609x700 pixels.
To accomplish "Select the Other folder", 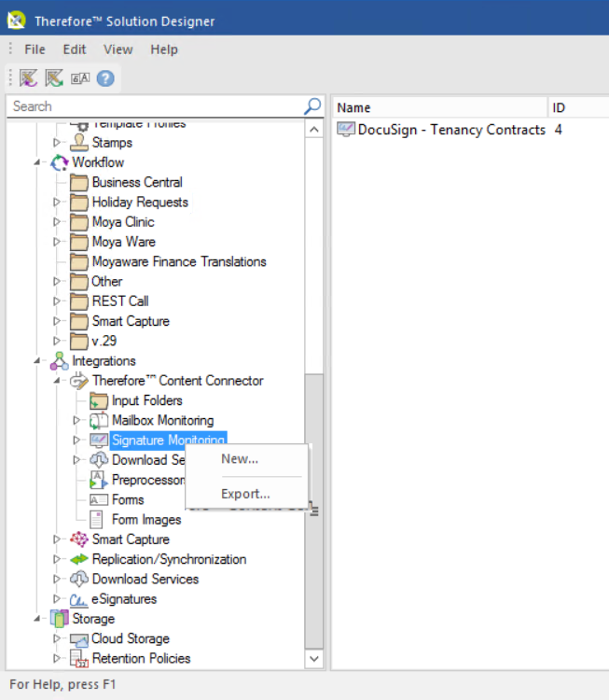I will tap(106, 281).
